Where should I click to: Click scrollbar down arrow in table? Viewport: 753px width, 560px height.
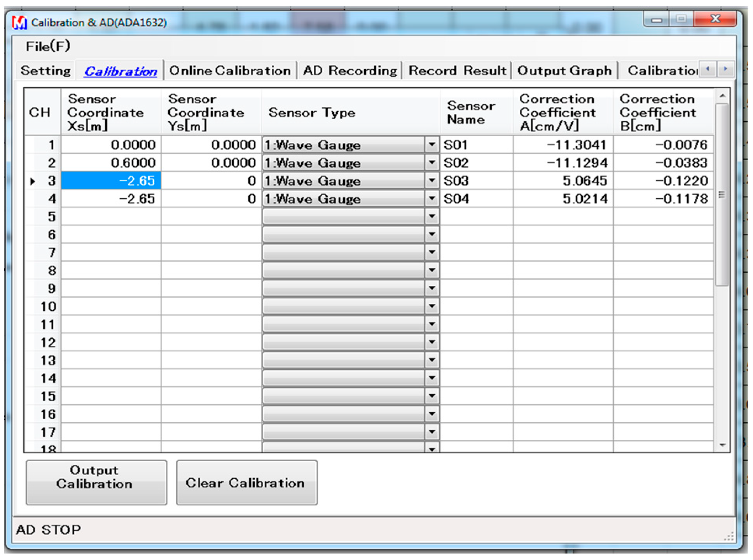pyautogui.click(x=722, y=445)
